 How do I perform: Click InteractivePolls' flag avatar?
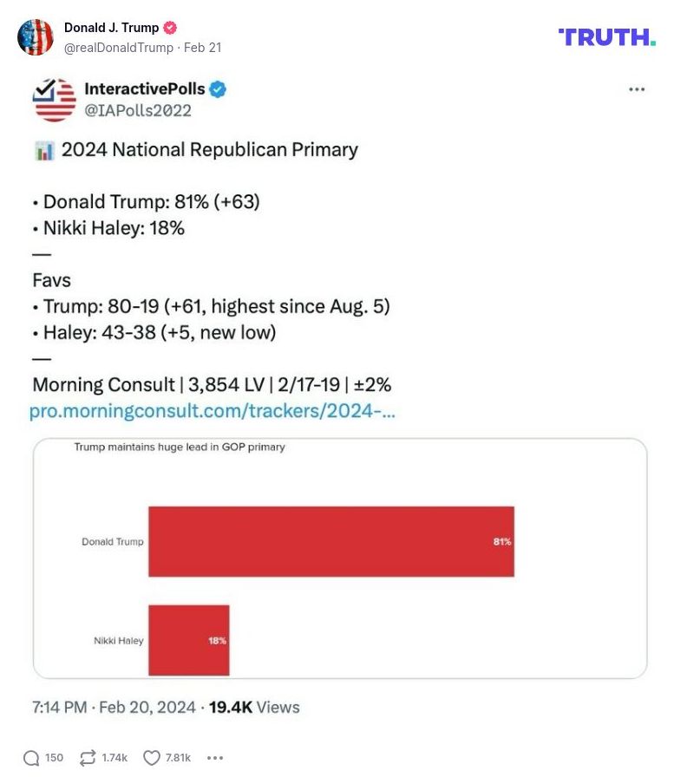[52, 100]
